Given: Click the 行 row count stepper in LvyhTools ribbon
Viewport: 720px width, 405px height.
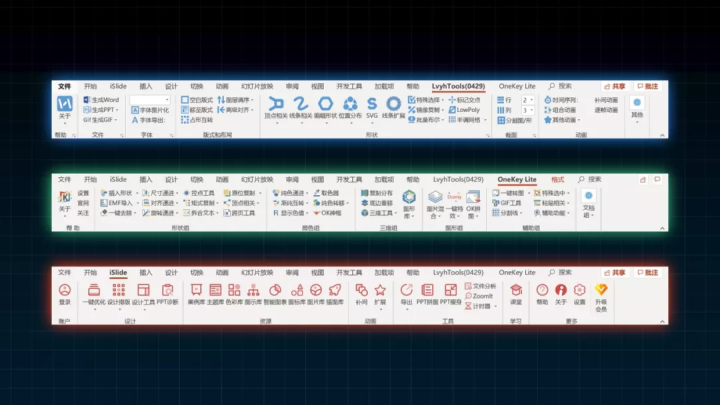Looking at the screenshot, I should pos(527,100).
